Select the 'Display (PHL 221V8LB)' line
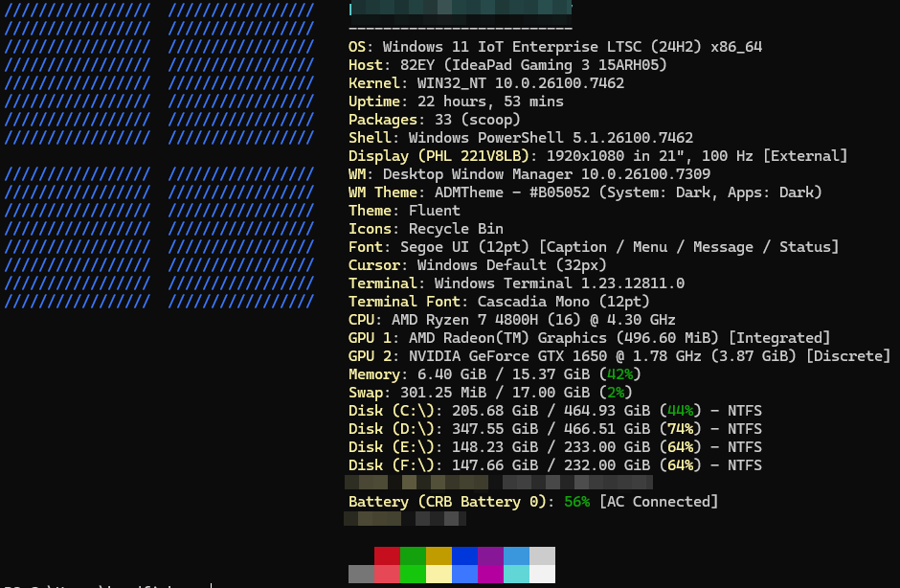 tap(597, 156)
